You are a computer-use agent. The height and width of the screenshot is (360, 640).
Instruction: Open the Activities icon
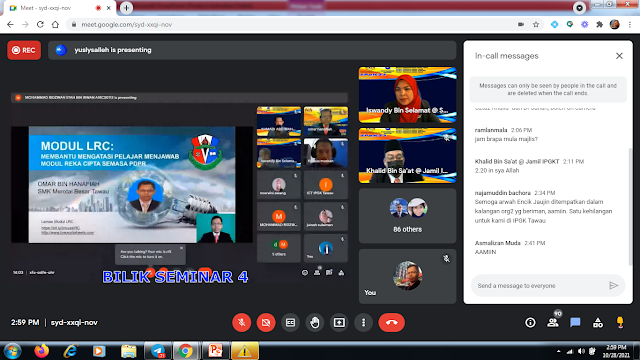[598, 323]
